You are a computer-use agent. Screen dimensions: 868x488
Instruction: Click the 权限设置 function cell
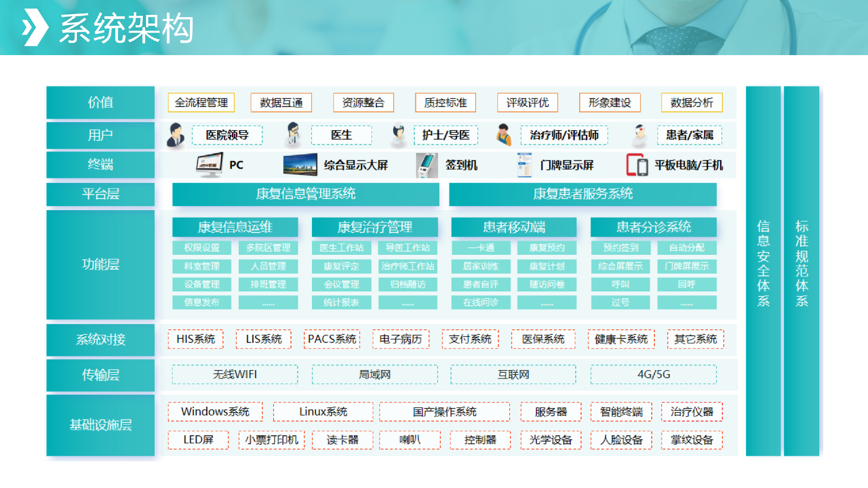202,248
